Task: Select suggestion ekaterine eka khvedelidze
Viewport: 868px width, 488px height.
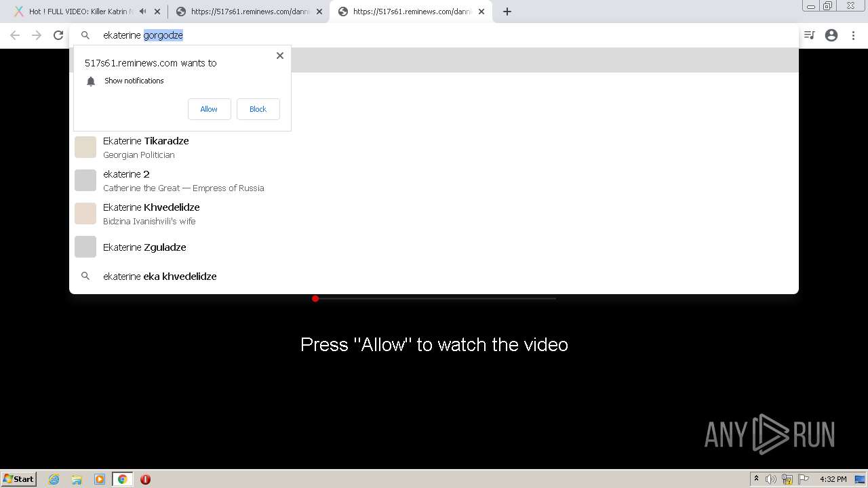Action: 434,277
